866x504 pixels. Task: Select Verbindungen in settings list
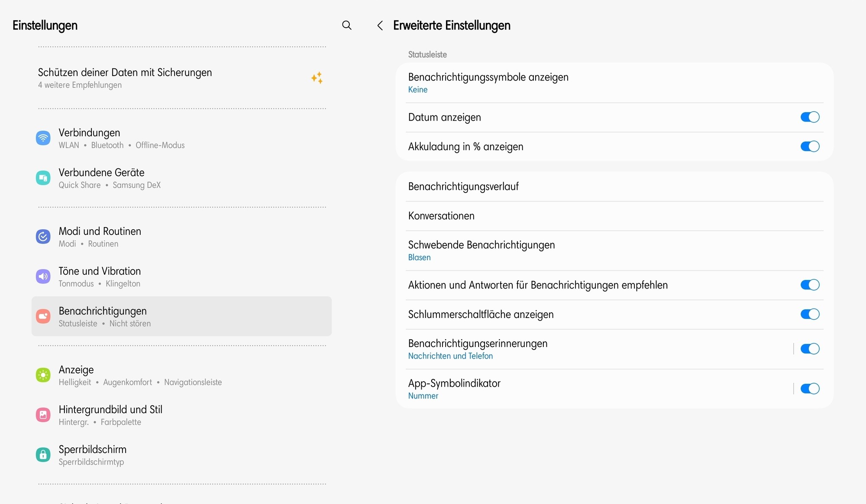(181, 138)
